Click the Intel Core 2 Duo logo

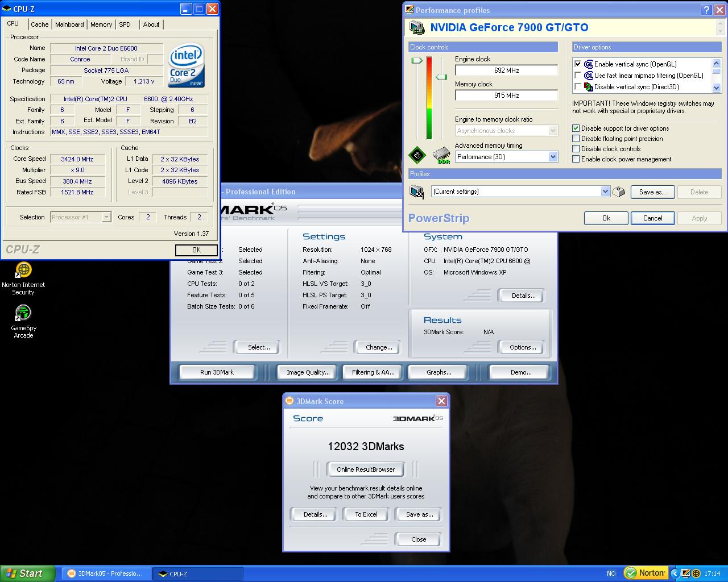187,66
